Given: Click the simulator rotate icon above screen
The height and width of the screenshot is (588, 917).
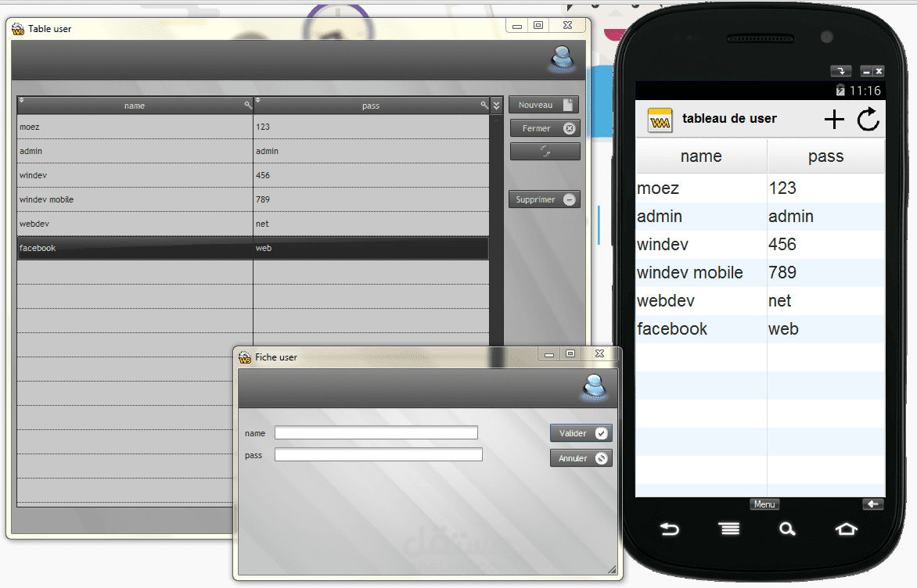Looking at the screenshot, I should [x=841, y=71].
